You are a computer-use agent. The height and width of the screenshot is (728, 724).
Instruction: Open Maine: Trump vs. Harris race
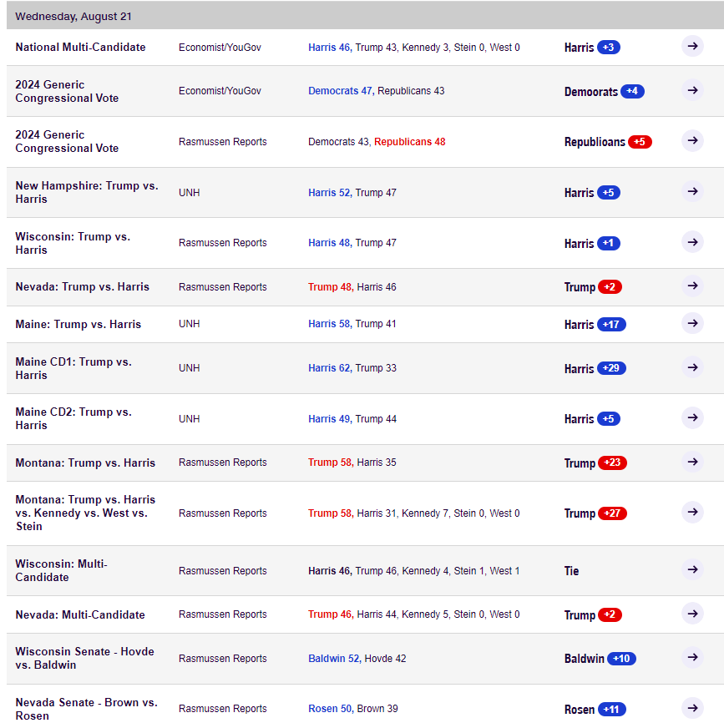[x=78, y=324]
